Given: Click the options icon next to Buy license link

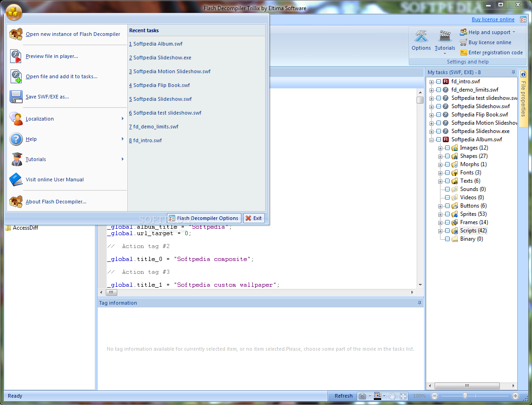Looking at the screenshot, I should click(x=523, y=20).
